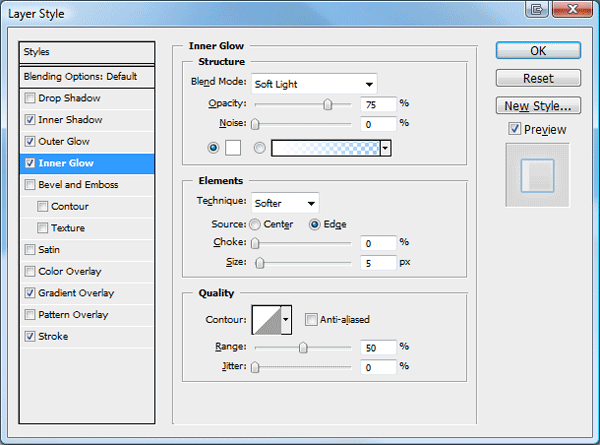Click the Jitter slider handle
The image size is (600, 445).
[x=255, y=367]
